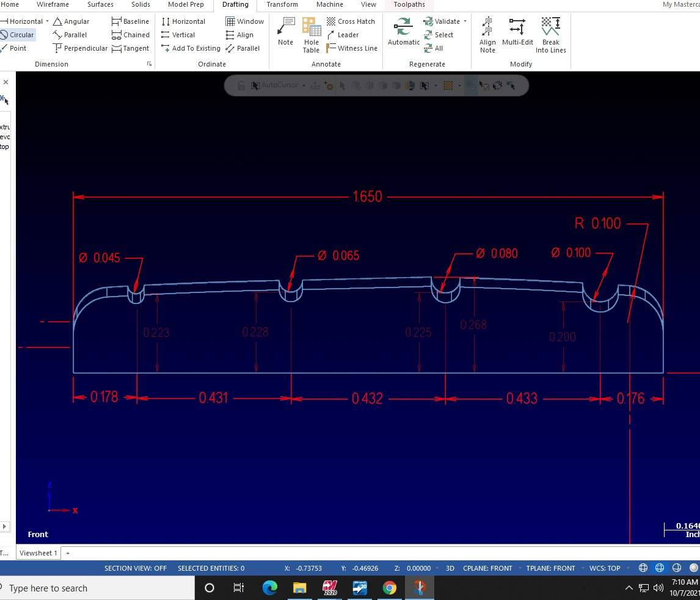Open AutoCursor dropdown arrow in selection bar
This screenshot has height=600, width=700.
pos(304,85)
